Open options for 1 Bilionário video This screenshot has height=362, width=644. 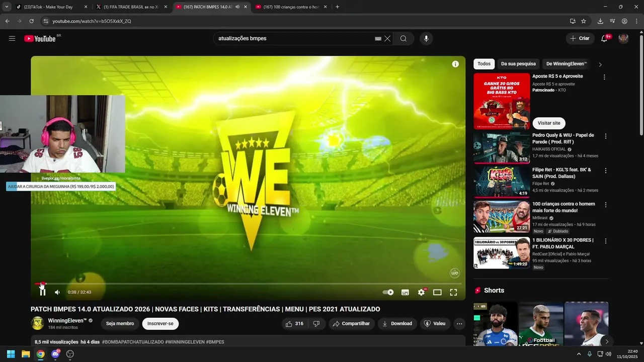click(606, 241)
